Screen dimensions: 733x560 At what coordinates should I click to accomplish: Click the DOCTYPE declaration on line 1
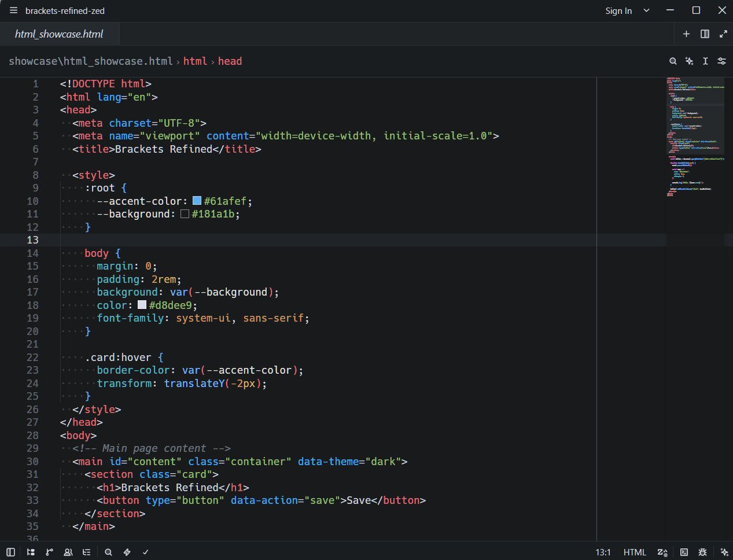click(106, 84)
